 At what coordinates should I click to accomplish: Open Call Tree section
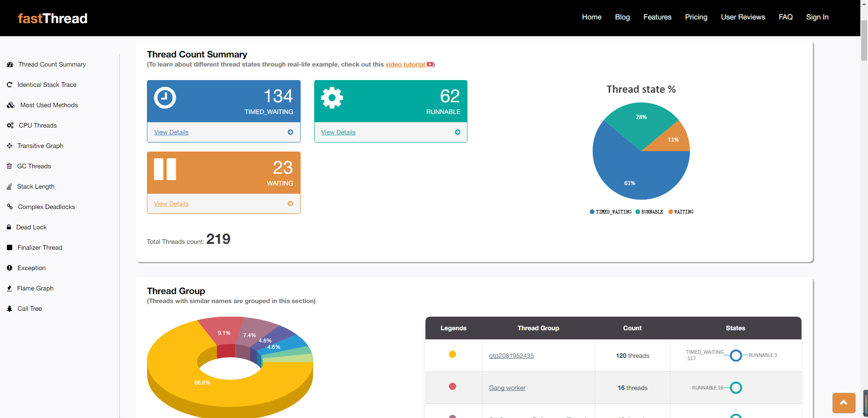(x=30, y=309)
